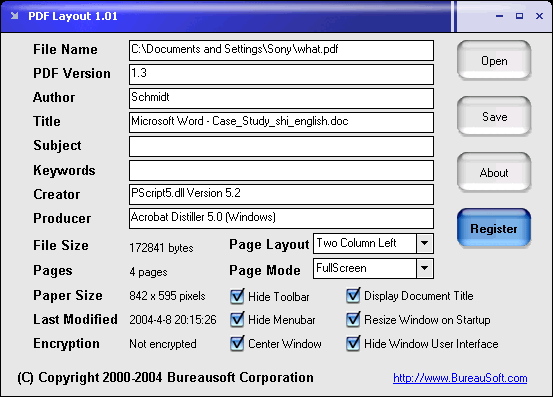Uncheck Resize Window on Startup

coord(353,319)
